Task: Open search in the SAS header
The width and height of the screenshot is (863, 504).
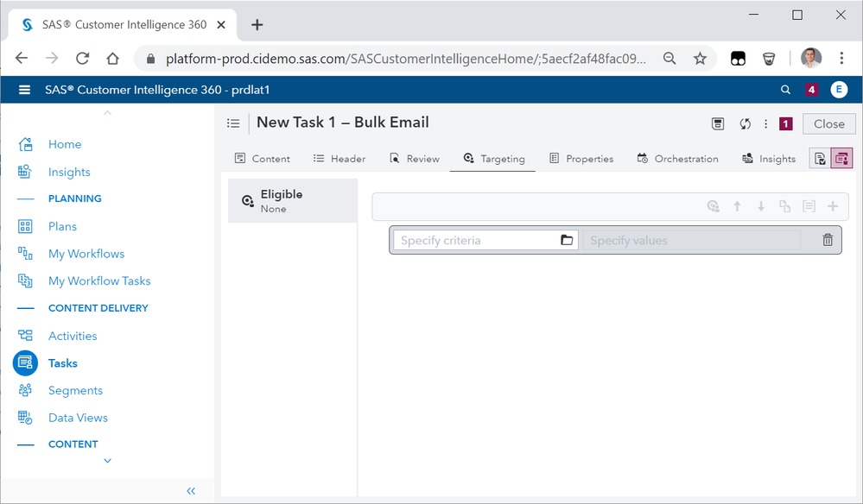Action: 785,90
